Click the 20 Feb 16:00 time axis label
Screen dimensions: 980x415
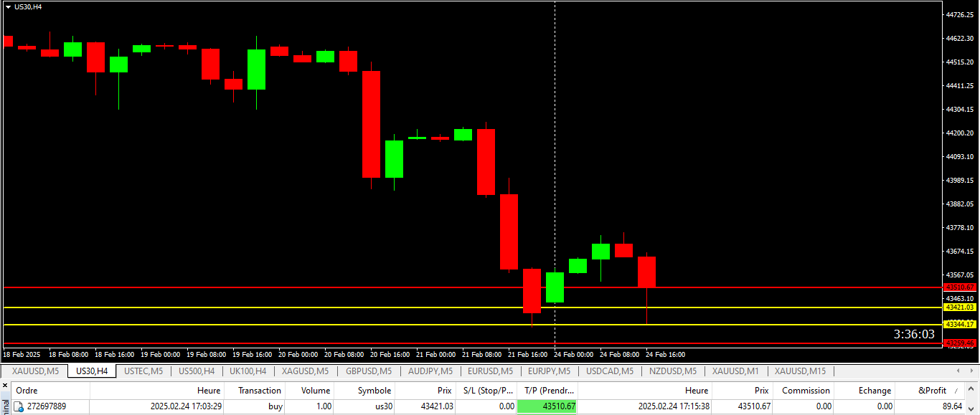click(x=390, y=354)
